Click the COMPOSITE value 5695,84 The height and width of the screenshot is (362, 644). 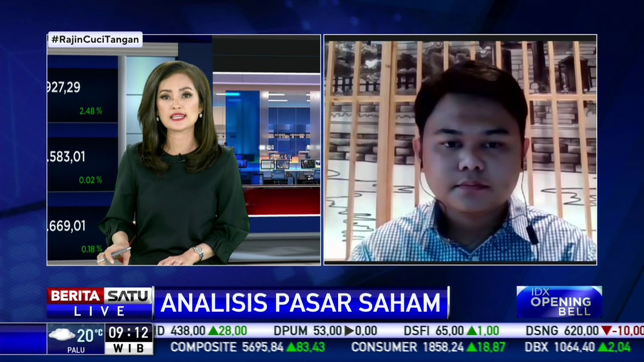263,347
